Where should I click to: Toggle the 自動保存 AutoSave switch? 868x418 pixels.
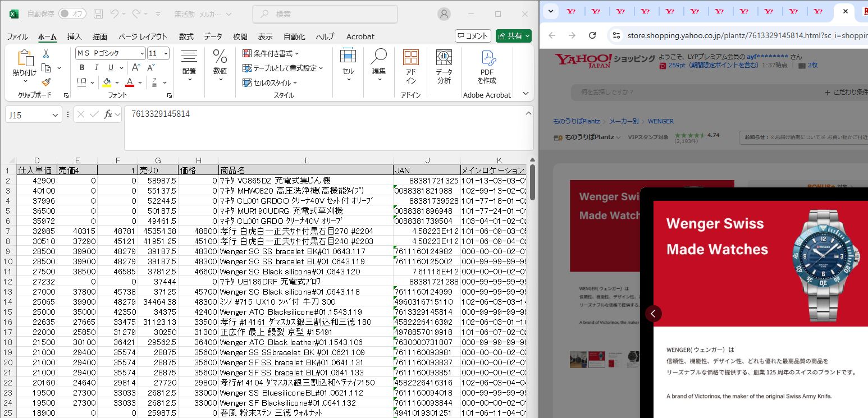click(72, 13)
